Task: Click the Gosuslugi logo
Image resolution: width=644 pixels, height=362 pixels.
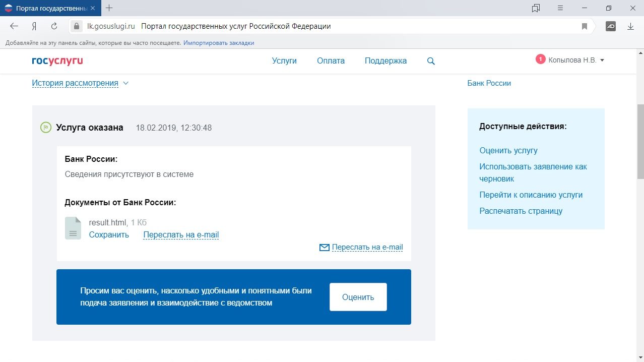Action: point(57,61)
